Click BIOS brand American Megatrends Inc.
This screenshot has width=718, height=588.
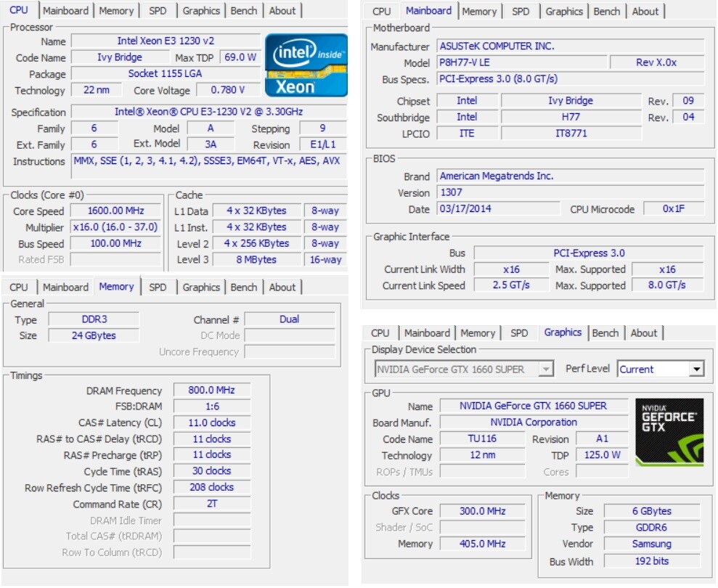pyautogui.click(x=570, y=176)
